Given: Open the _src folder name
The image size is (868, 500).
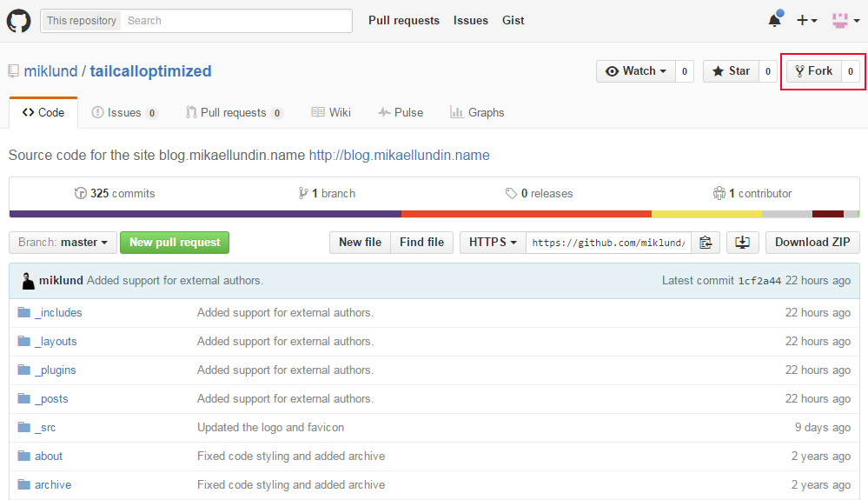Looking at the screenshot, I should tap(45, 428).
